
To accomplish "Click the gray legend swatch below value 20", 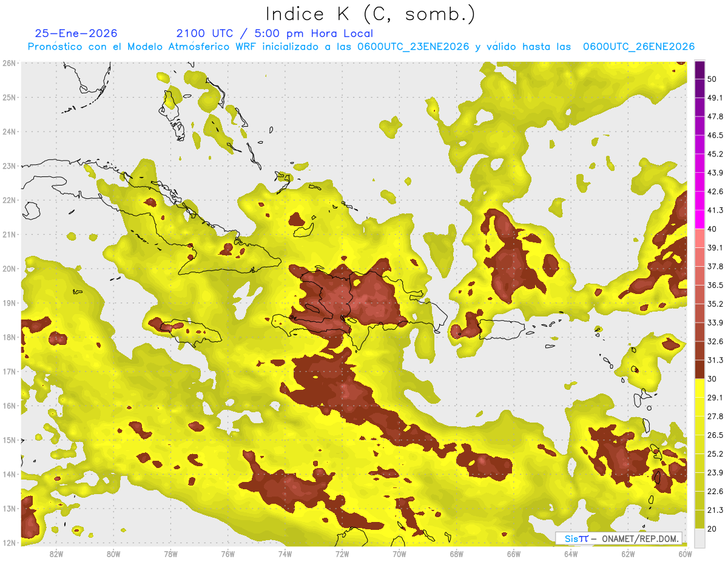I will tap(699, 538).
